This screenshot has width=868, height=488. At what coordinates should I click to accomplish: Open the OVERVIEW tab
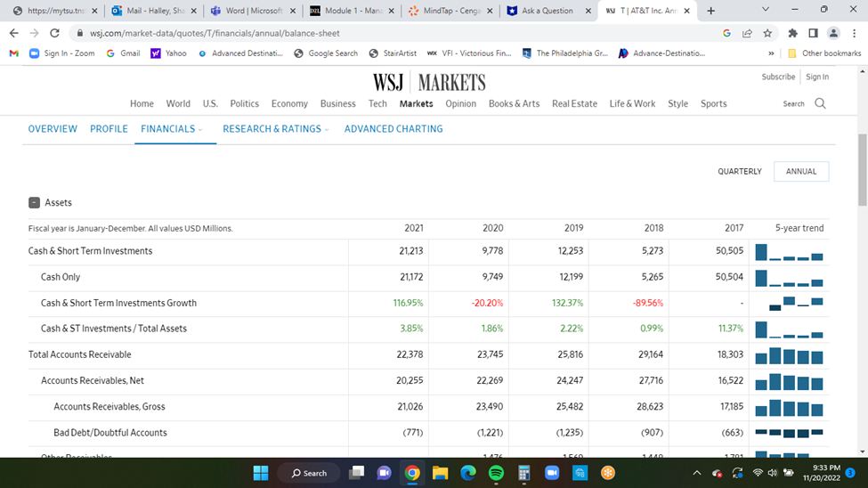point(53,129)
